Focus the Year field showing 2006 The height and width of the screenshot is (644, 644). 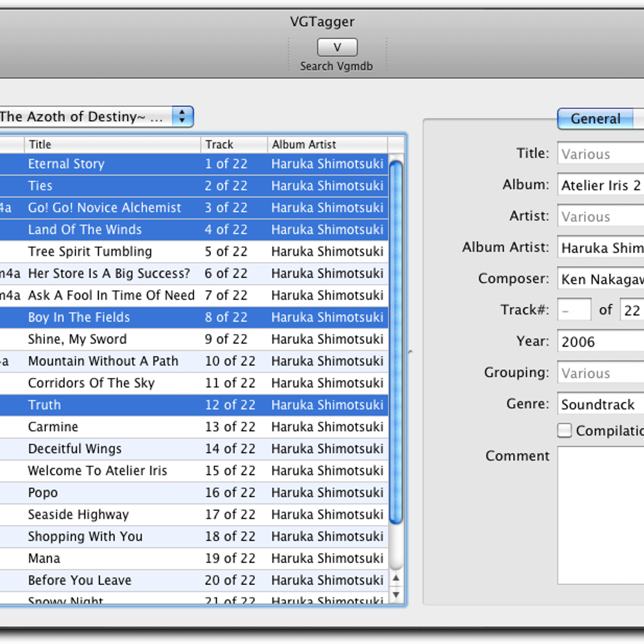coord(601,342)
